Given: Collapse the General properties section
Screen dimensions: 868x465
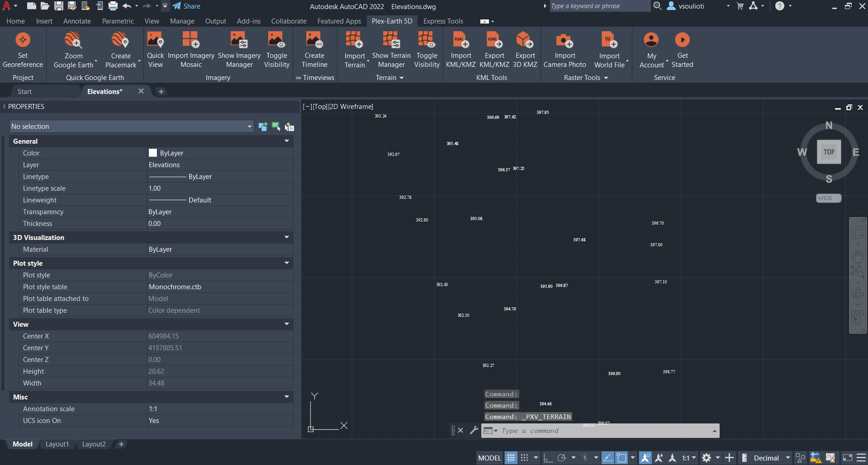Looking at the screenshot, I should [286, 141].
